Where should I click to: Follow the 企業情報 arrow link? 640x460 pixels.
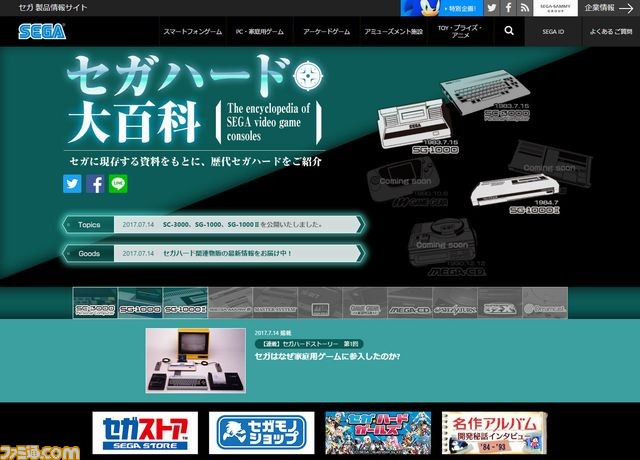[609, 8]
